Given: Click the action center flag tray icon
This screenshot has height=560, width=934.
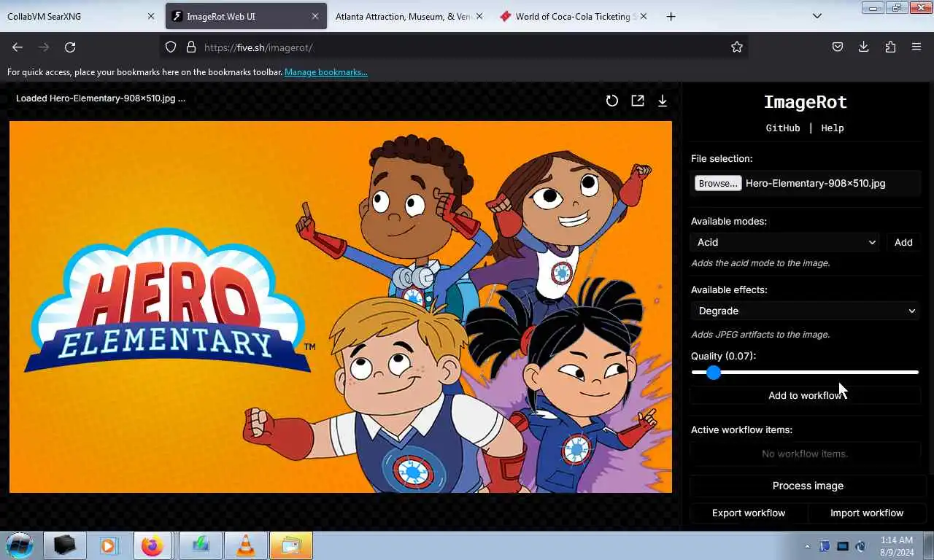Looking at the screenshot, I should (825, 546).
